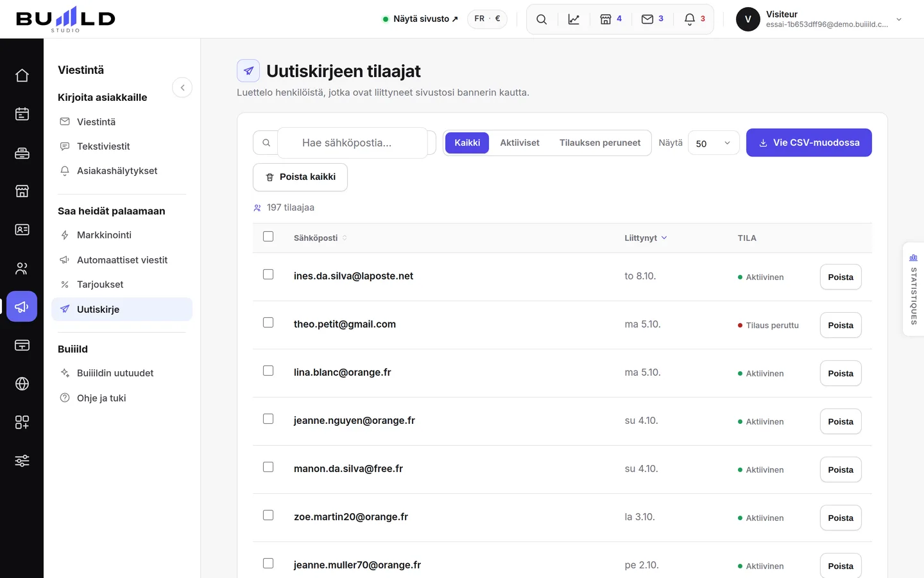Open Buiiildin uutuudet menu item

[122, 373]
